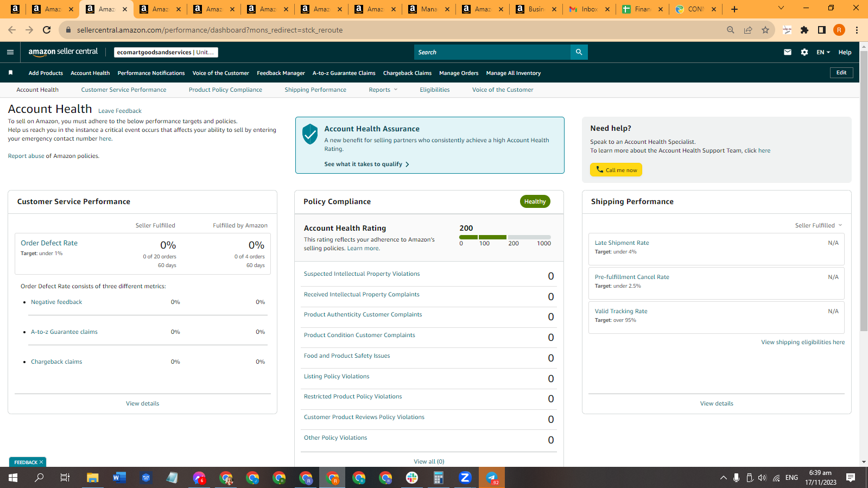868x488 pixels.
Task: Open Microsoft Word from the taskbar
Action: click(x=119, y=478)
